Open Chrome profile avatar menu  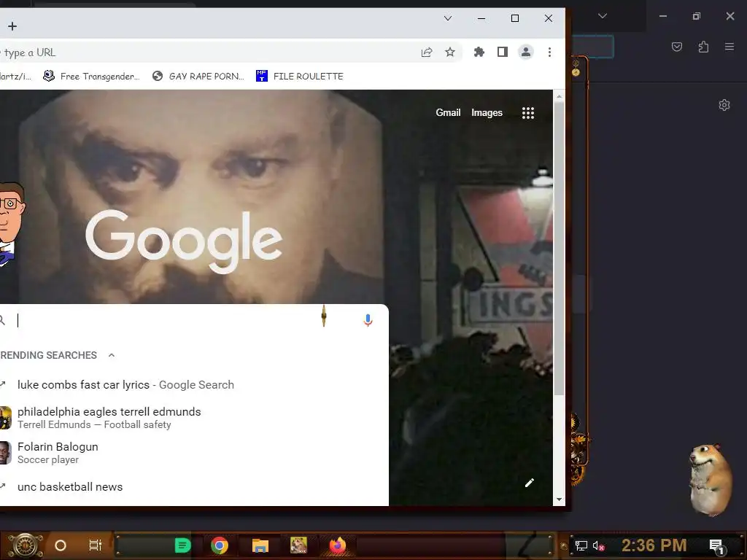[525, 52]
